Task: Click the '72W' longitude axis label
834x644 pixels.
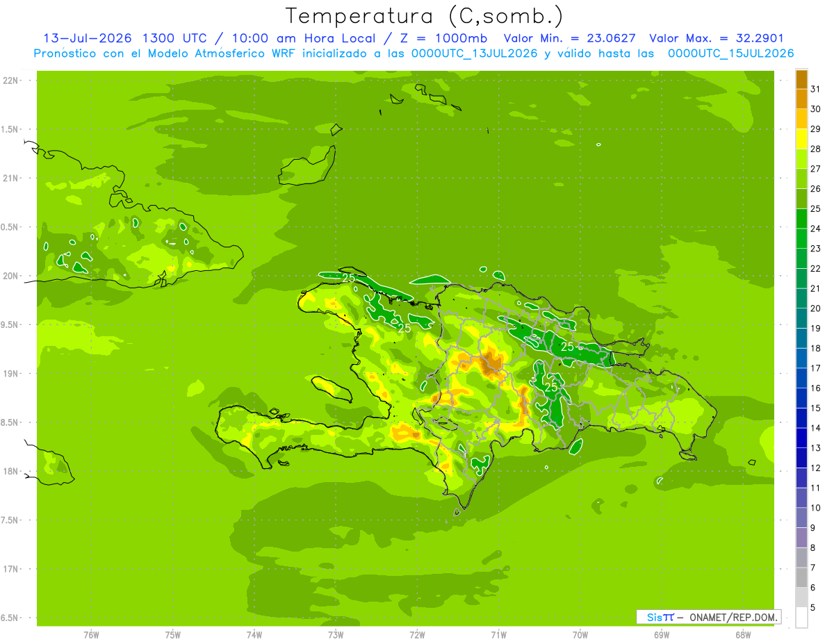Action: point(417,635)
